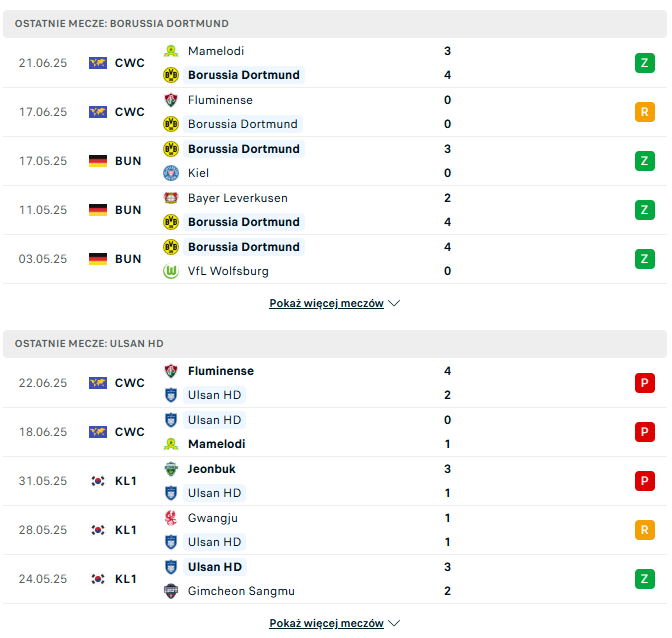
Task: Expand more matches under Ulsan HD
Action: tap(334, 623)
